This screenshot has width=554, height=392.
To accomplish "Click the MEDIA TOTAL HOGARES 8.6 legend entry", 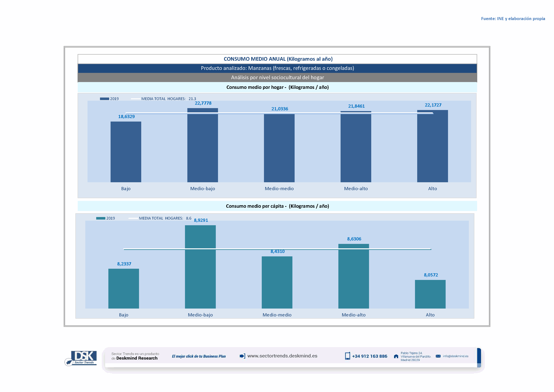I will 165,218.
